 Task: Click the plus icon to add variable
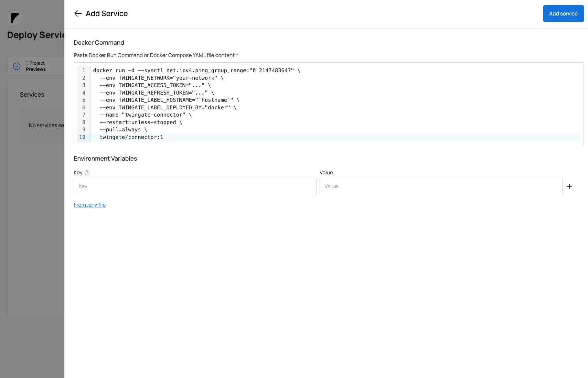(x=569, y=186)
